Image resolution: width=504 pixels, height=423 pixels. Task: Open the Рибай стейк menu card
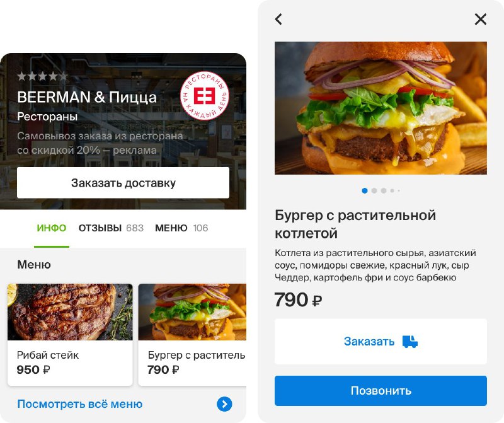[x=70, y=335]
